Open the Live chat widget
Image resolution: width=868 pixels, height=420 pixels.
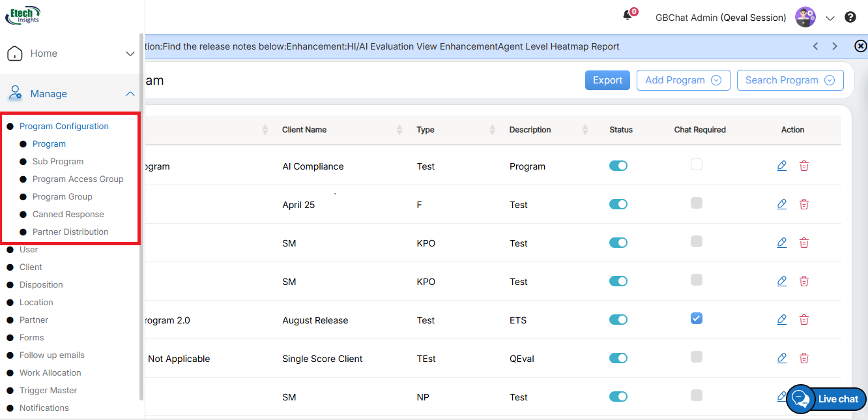point(826,399)
